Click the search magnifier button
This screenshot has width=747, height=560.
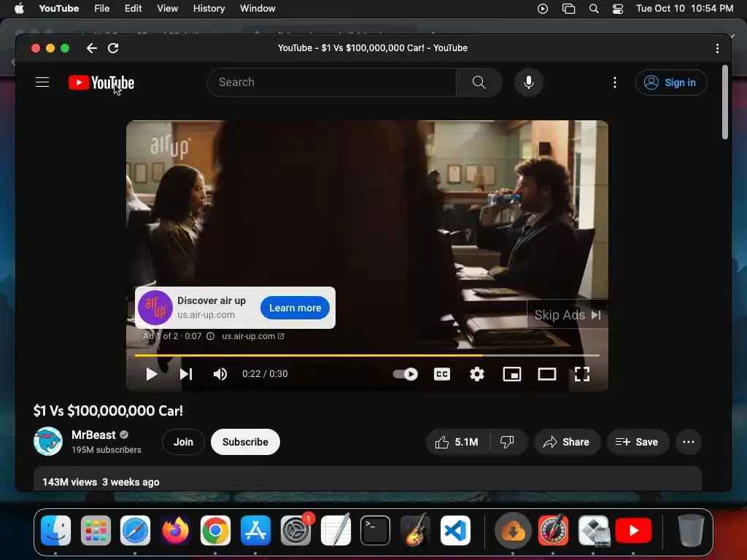pos(479,82)
